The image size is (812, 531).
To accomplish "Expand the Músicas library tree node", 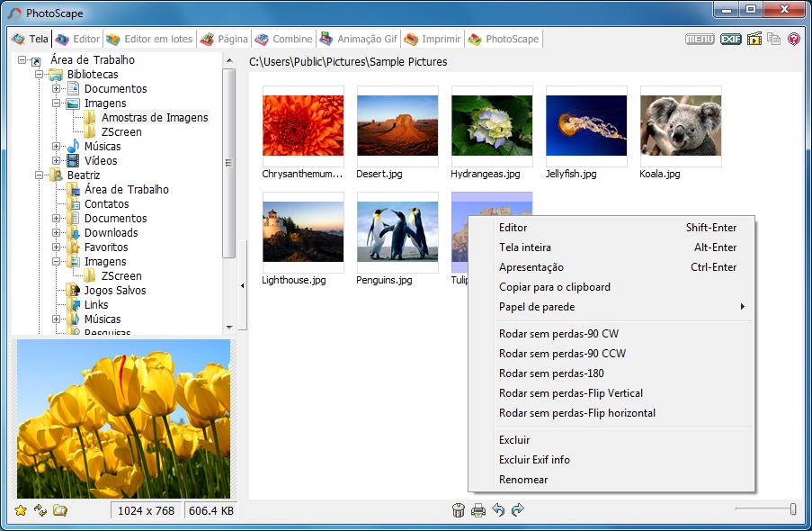I will click(57, 147).
